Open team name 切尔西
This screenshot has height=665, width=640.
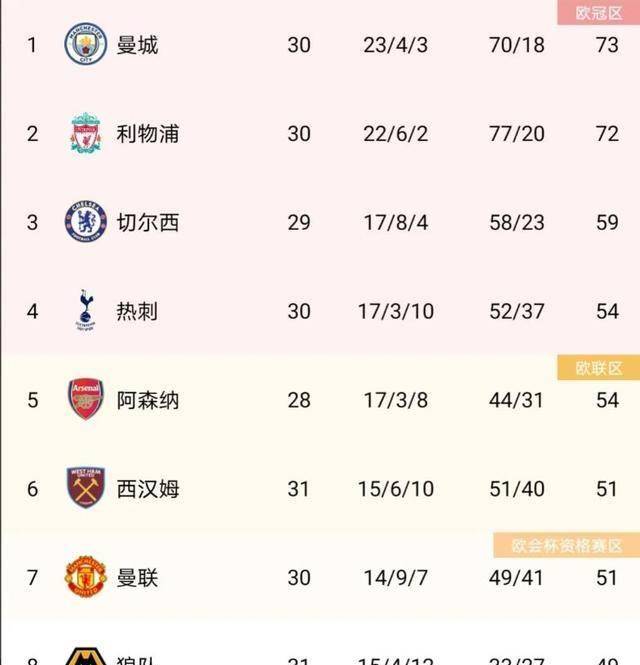(148, 222)
